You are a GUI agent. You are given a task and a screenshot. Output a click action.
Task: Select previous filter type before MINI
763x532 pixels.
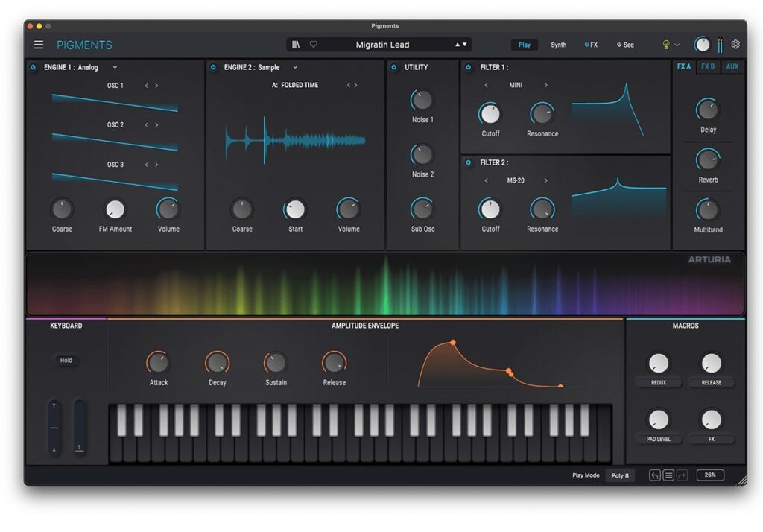[x=486, y=85]
